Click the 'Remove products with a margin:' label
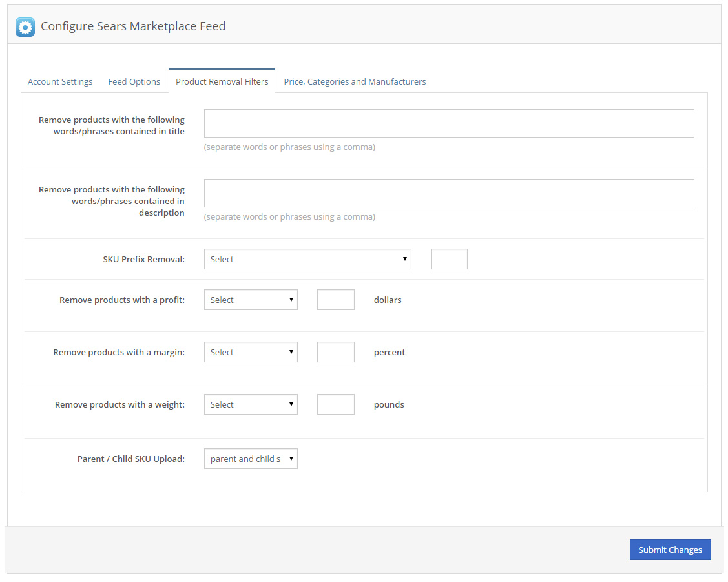The image size is (728, 582). coord(119,353)
